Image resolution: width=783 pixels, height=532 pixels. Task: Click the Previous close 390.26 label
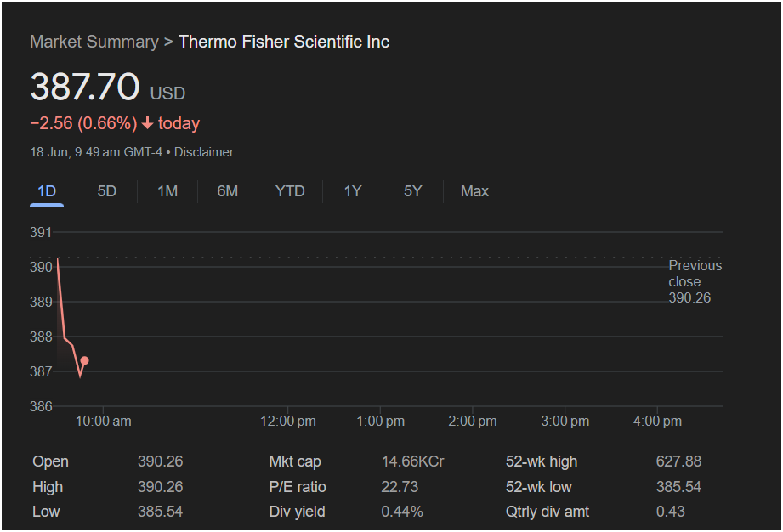[695, 281]
